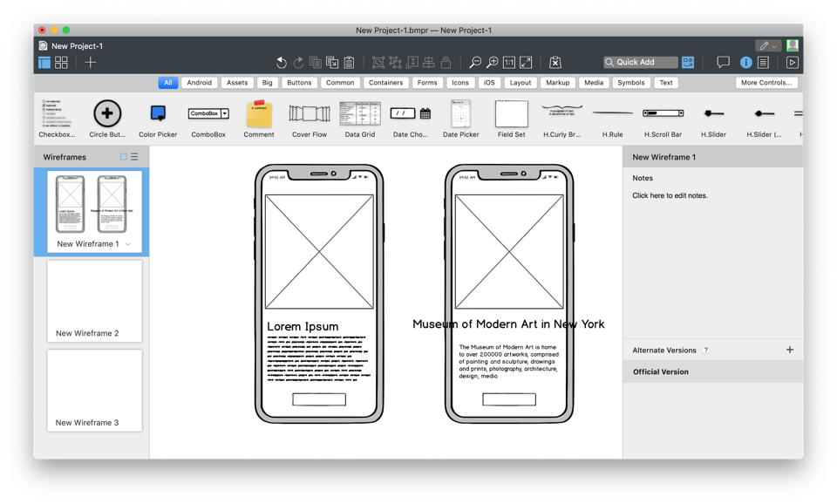Switch to the iOS controls tab

489,82
